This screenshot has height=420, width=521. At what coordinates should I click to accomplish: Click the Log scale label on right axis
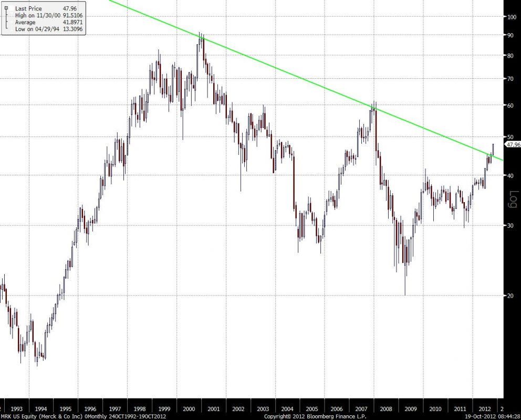(513, 199)
